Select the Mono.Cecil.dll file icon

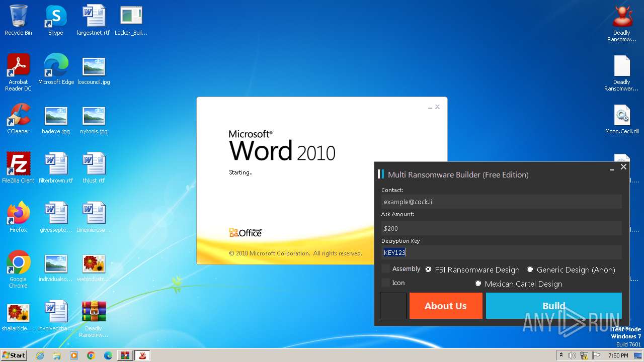[622, 119]
